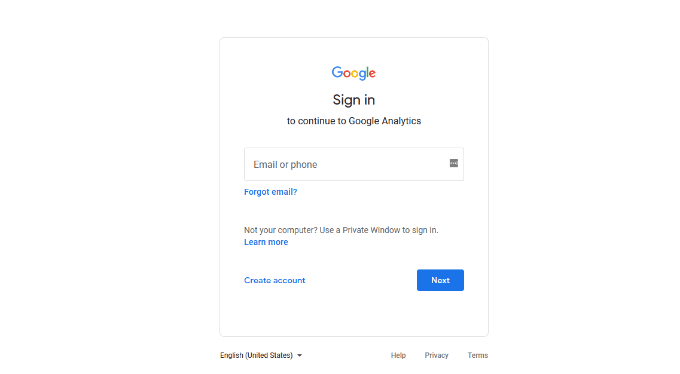Open the Learn more link
The width and height of the screenshot is (680, 374).
(266, 242)
